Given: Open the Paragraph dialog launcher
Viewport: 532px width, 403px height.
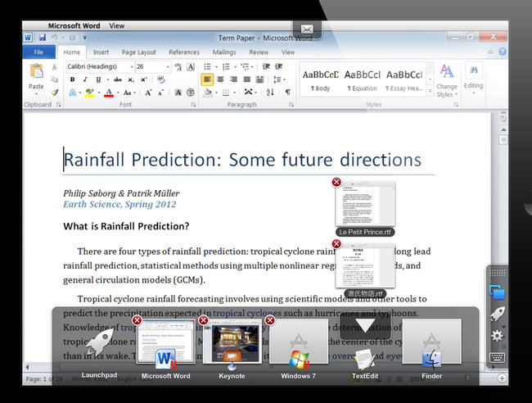Looking at the screenshot, I should (x=291, y=105).
